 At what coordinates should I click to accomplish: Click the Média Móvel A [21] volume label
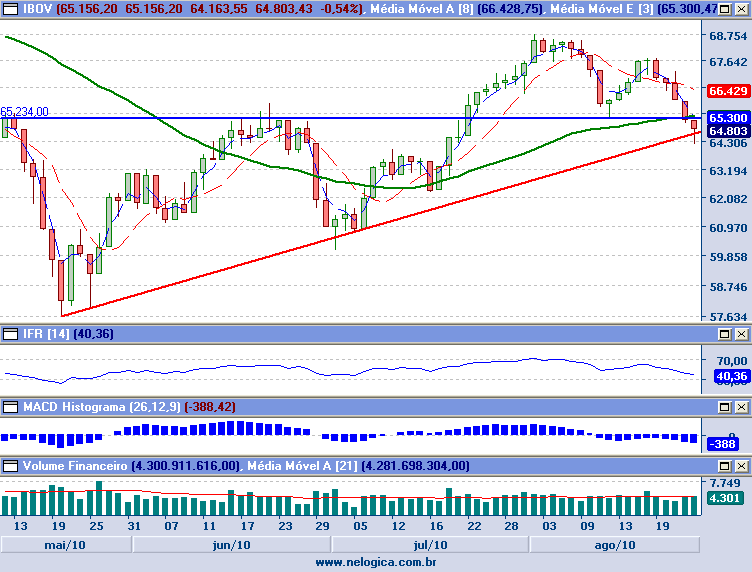point(302,466)
